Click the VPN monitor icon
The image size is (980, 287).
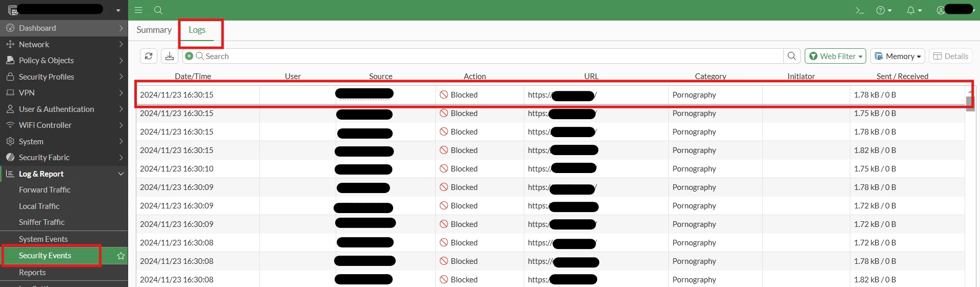(x=10, y=93)
